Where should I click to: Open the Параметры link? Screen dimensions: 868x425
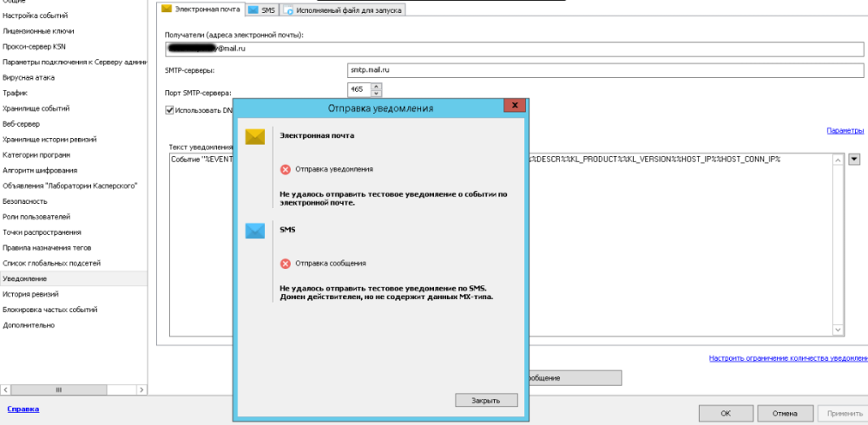click(845, 131)
